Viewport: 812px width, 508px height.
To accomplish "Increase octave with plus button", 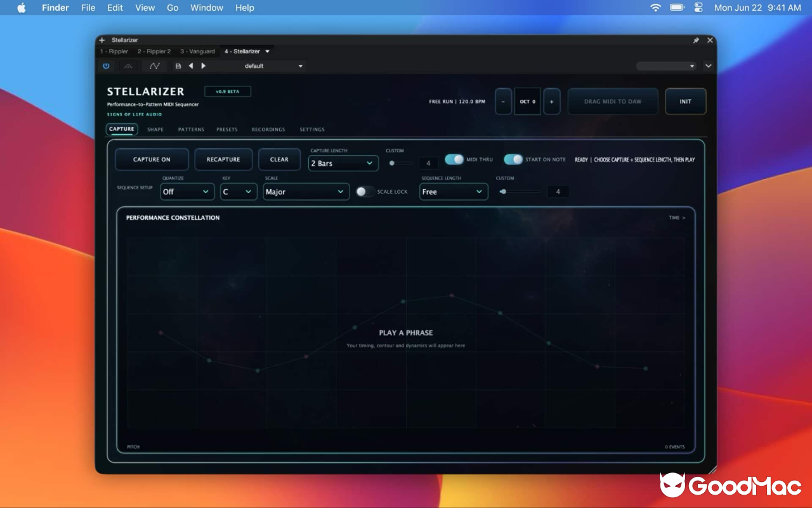I will (x=552, y=102).
